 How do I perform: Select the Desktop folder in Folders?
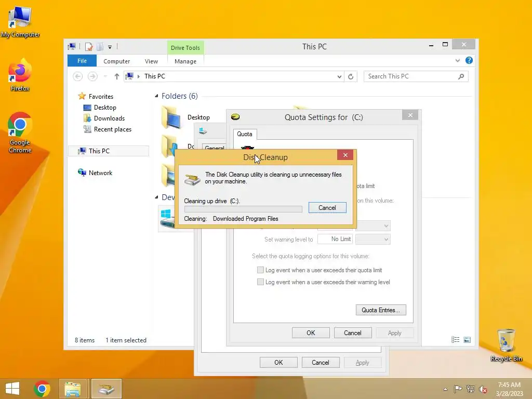[186, 117]
